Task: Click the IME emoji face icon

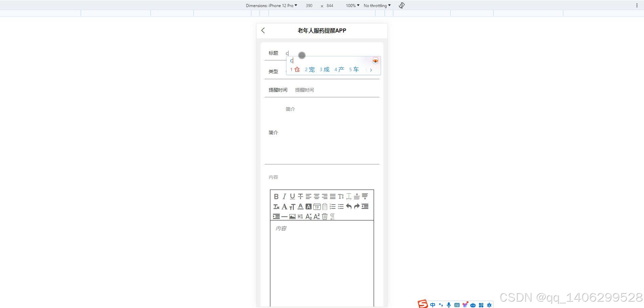Action: point(375,61)
